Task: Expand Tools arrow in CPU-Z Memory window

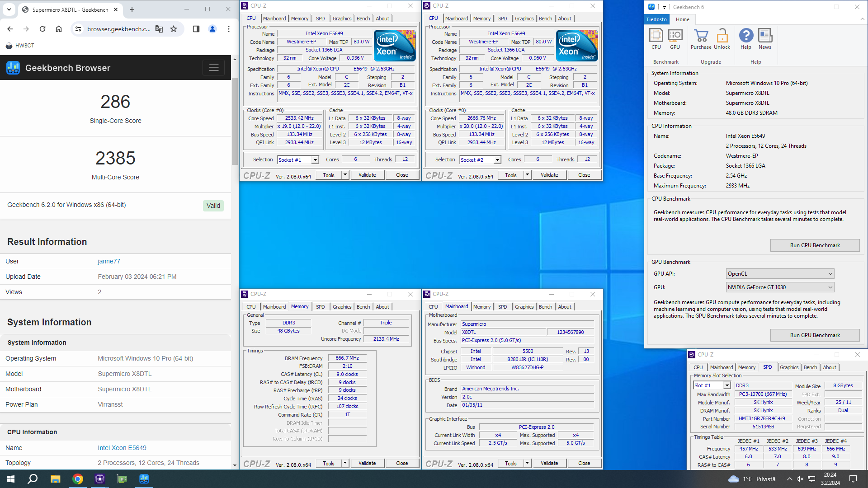Action: (x=345, y=463)
